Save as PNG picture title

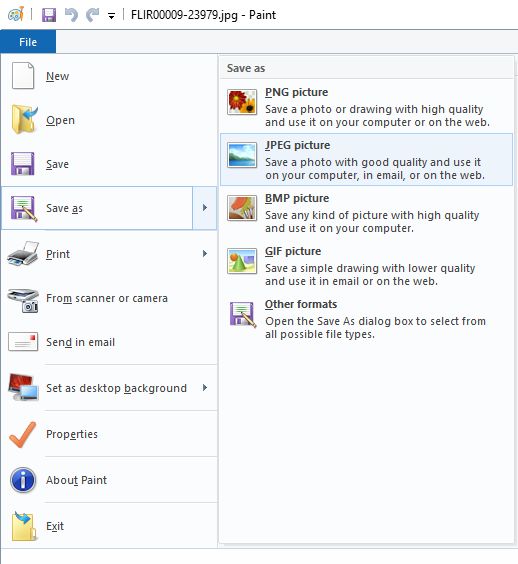coord(296,92)
